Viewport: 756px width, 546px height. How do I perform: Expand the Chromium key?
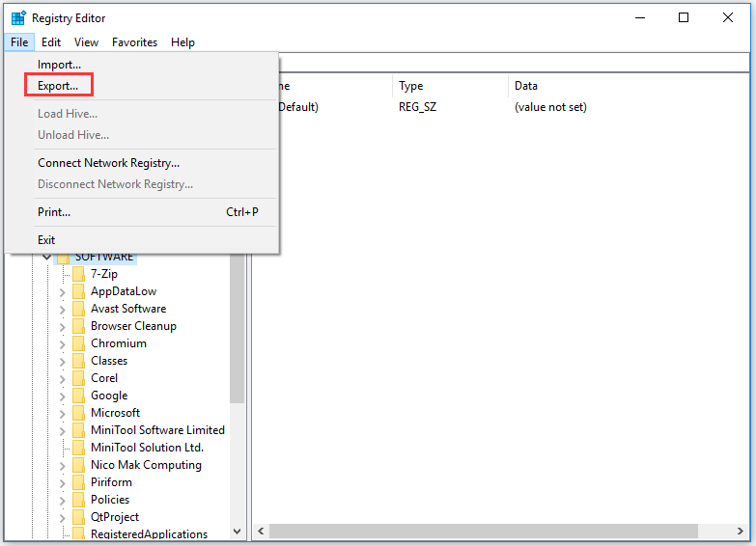point(62,344)
